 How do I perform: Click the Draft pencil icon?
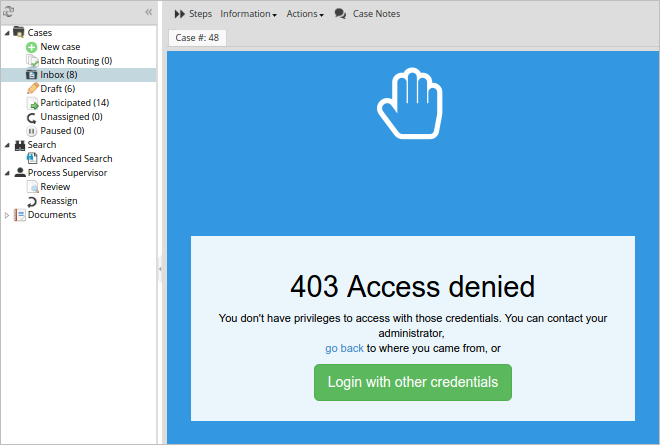click(x=32, y=89)
